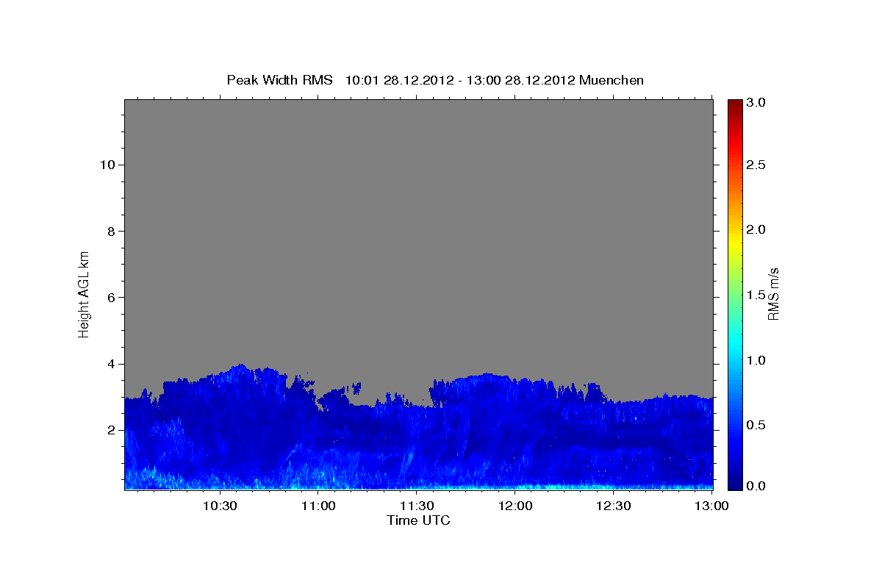Image resolution: width=882 pixels, height=588 pixels.
Task: Click the 11:30 time tick label
Action: (x=417, y=506)
